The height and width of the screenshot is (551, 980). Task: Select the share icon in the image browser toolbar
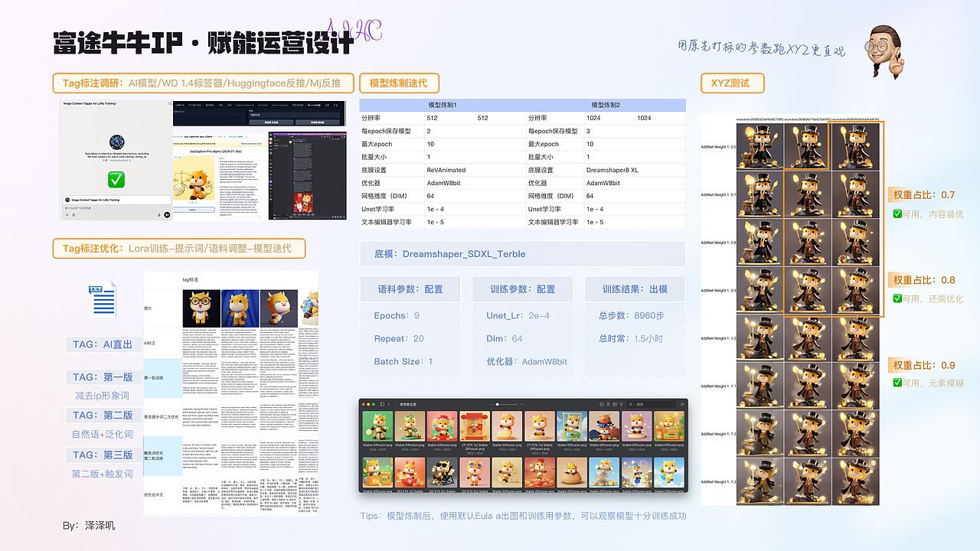602,404
